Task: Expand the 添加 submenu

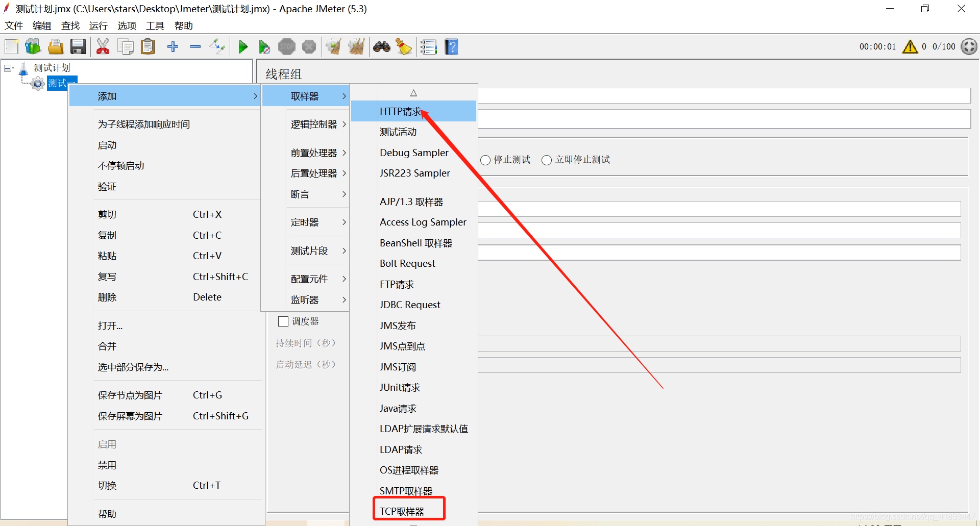Action: coord(164,96)
